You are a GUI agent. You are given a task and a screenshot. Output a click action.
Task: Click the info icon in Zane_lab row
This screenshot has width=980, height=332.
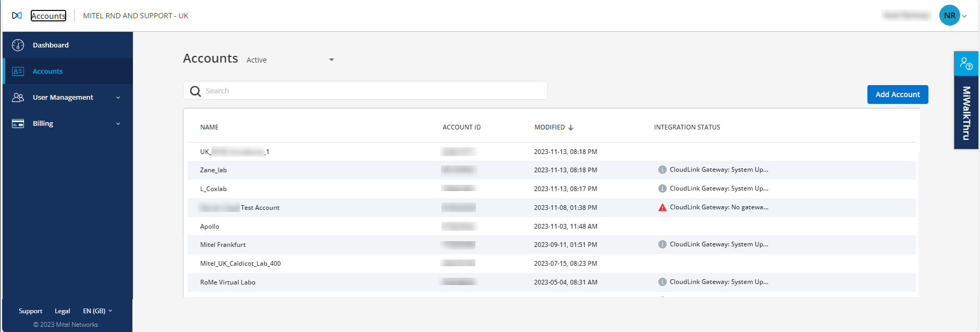pos(662,170)
